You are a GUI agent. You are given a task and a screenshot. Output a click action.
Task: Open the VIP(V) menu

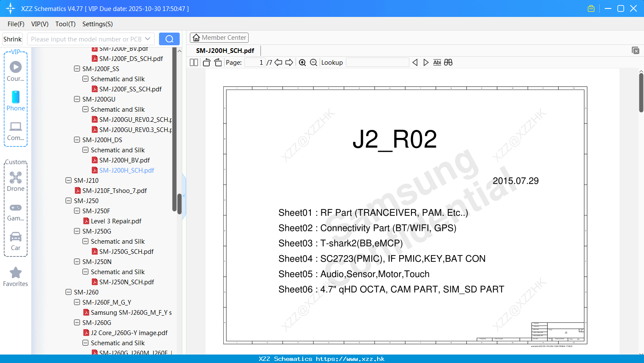[40, 24]
